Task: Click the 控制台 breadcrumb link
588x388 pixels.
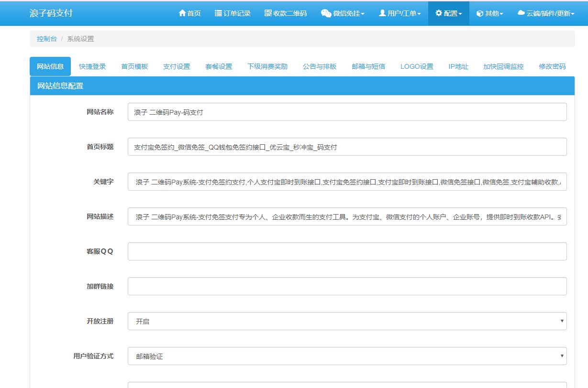Action: click(x=47, y=39)
